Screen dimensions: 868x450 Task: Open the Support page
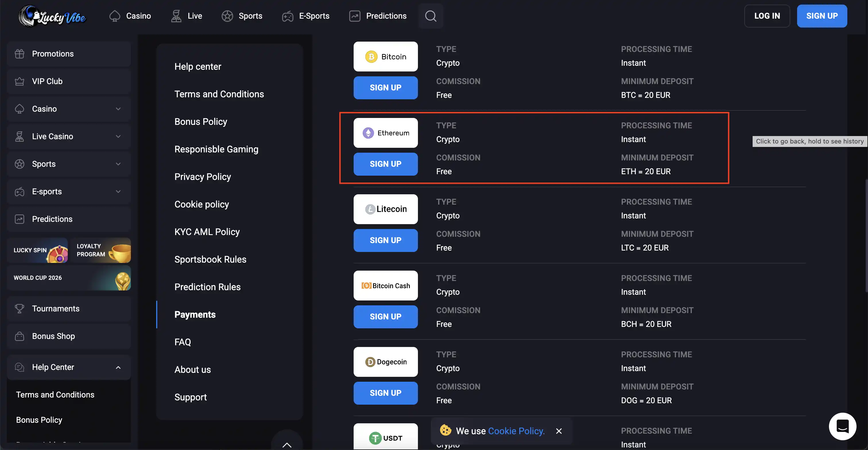click(x=190, y=397)
